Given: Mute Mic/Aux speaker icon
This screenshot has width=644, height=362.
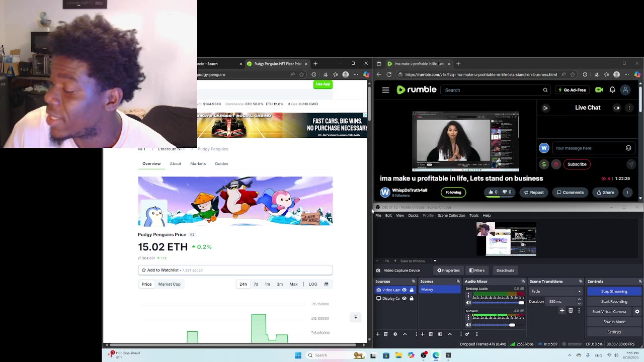Looking at the screenshot, I should point(468,325).
